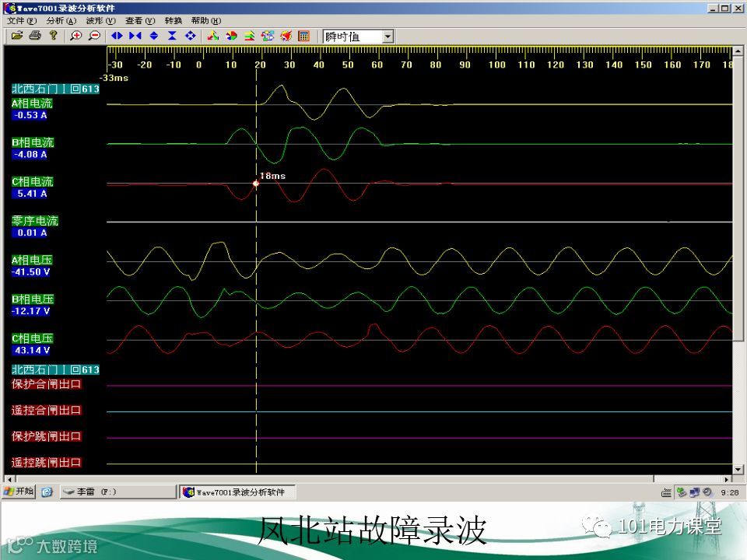Zoom in with the magnifier plus icon

76,36
